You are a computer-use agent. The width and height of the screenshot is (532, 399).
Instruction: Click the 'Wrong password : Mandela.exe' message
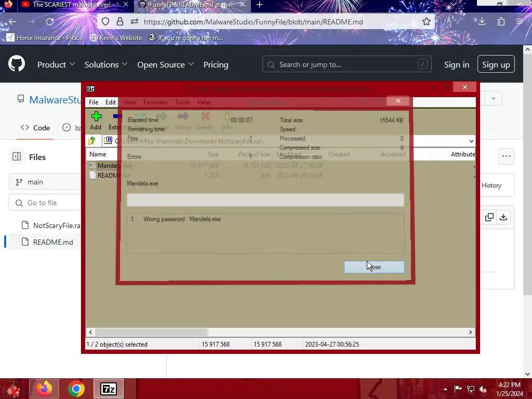182,219
